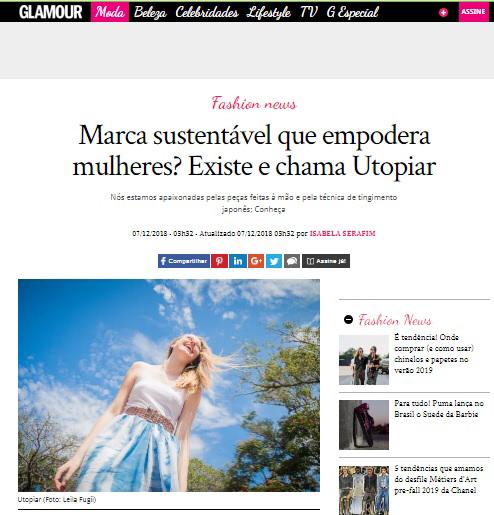Screen dimensions: 494x515
Task: Tweet article with Twitter bird icon
Action: click(x=274, y=261)
